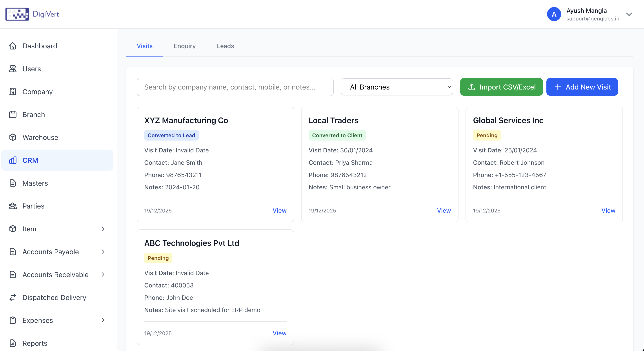This screenshot has height=351, width=644.
Task: Click the Parties group icon
Action: (x=13, y=206)
